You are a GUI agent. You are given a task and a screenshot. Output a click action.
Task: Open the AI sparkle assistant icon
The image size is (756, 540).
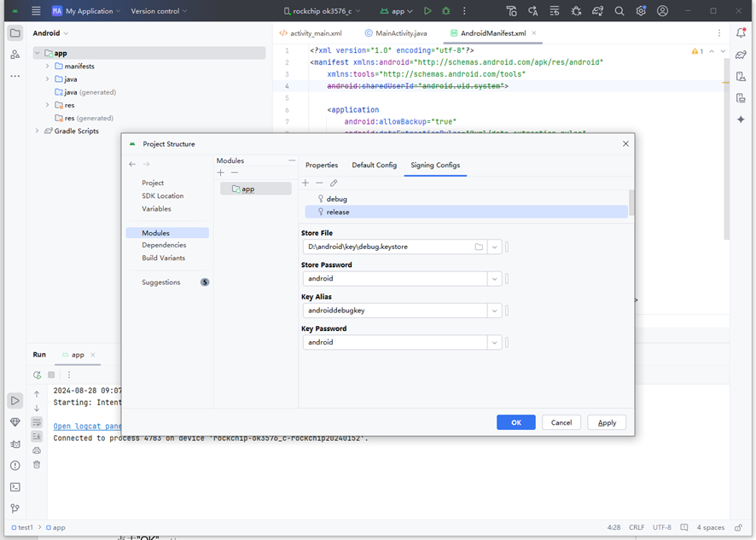click(741, 119)
